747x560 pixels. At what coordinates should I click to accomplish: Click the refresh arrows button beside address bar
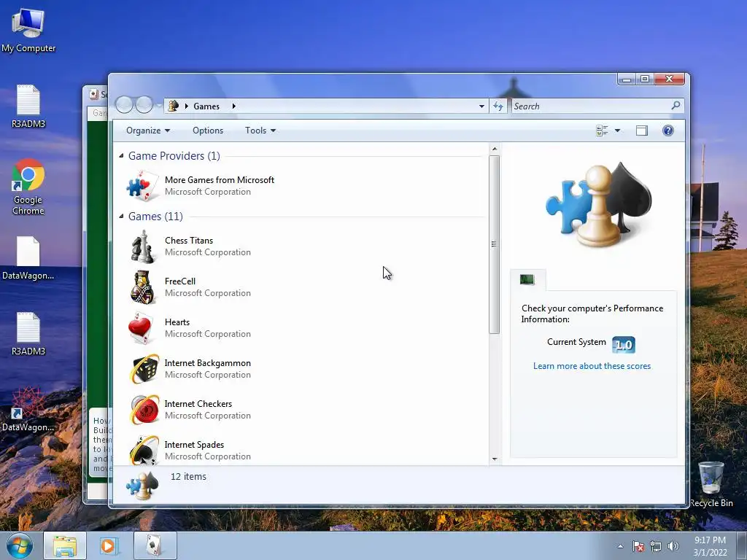pyautogui.click(x=498, y=106)
